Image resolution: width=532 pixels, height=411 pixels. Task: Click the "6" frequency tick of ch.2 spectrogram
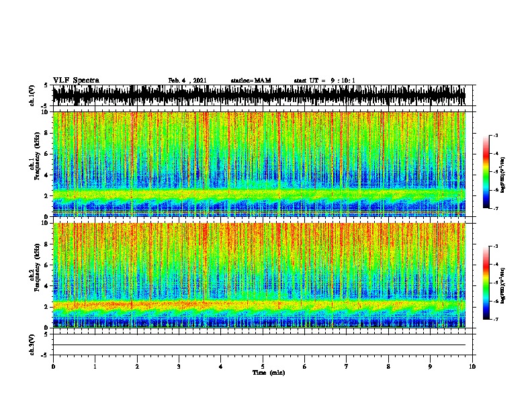(47, 265)
